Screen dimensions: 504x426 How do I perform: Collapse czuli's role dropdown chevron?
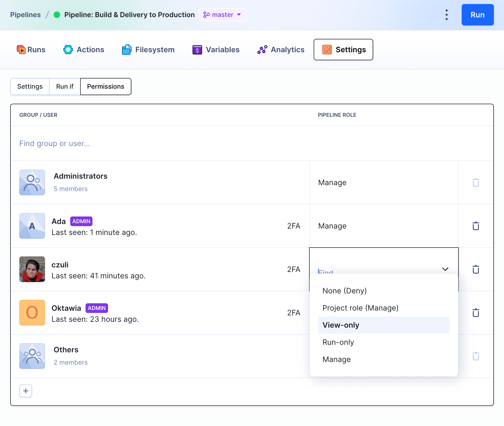pyautogui.click(x=445, y=269)
